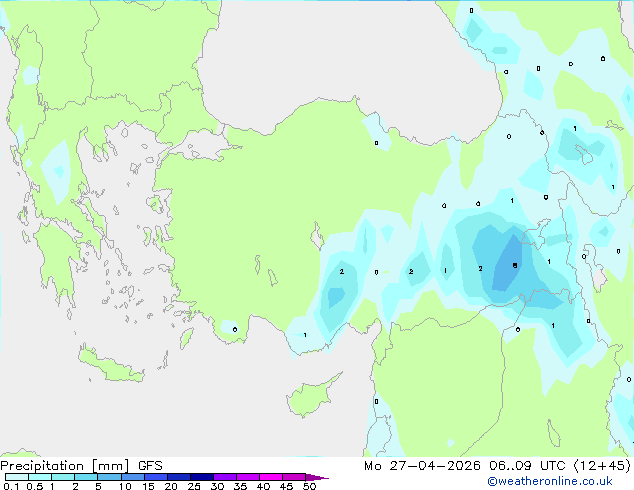Select the legend value '0.5'
The image size is (634, 490).
pyautogui.click(x=35, y=486)
